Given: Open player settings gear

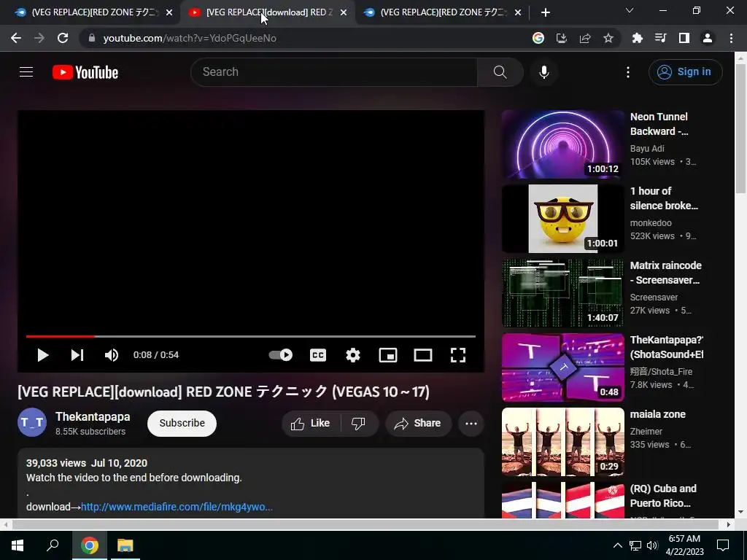Looking at the screenshot, I should tap(353, 355).
